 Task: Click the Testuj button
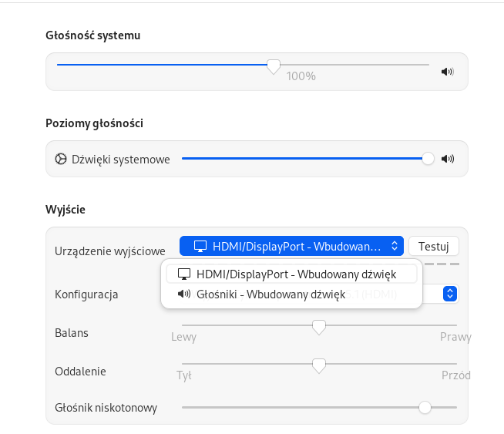pyautogui.click(x=434, y=246)
